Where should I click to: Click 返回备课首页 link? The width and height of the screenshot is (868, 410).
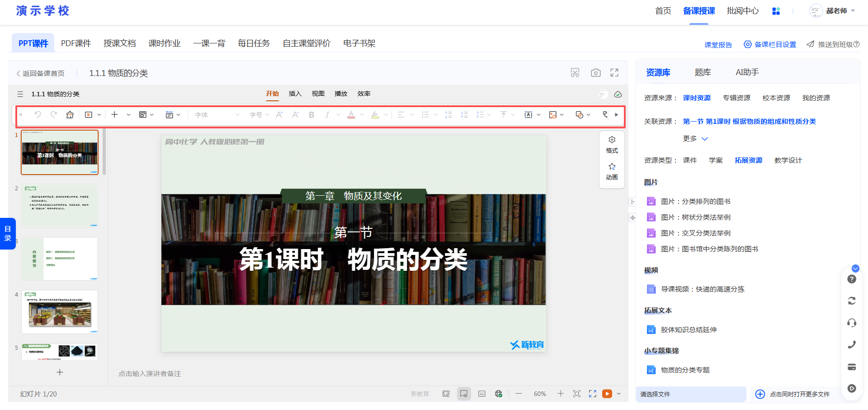tap(41, 73)
